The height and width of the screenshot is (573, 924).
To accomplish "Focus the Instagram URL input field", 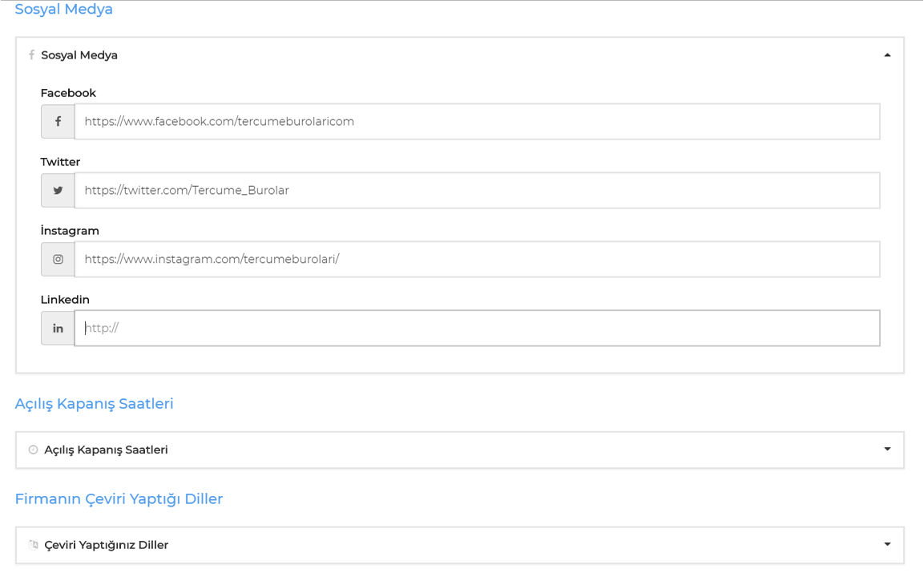I will [x=478, y=260].
